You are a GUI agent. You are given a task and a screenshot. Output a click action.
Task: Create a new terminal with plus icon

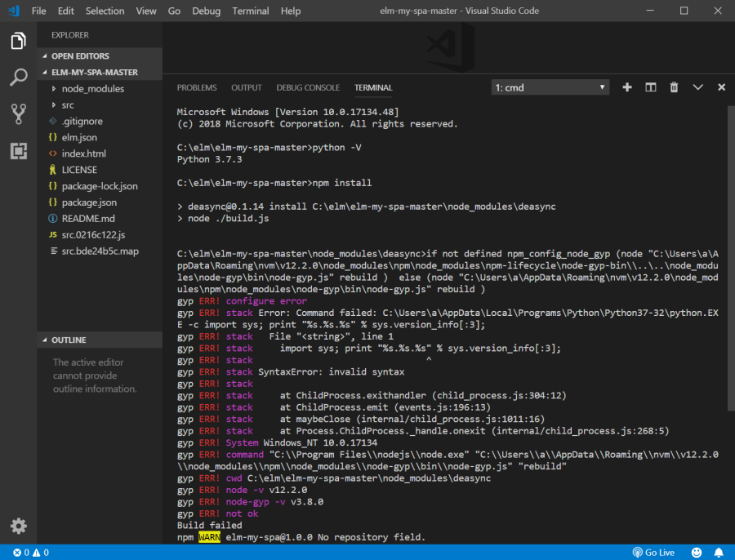627,87
